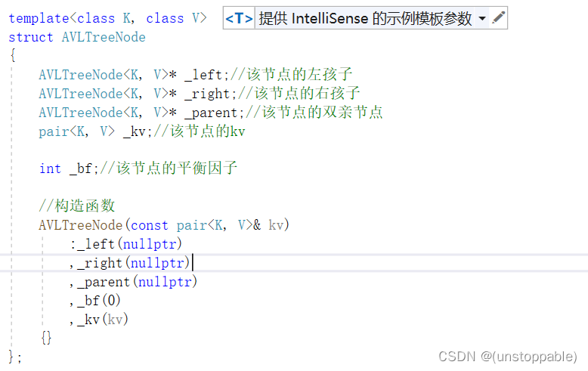The width and height of the screenshot is (588, 371).
Task: Click the 'int' keyword before _bf
Action: tap(50, 168)
